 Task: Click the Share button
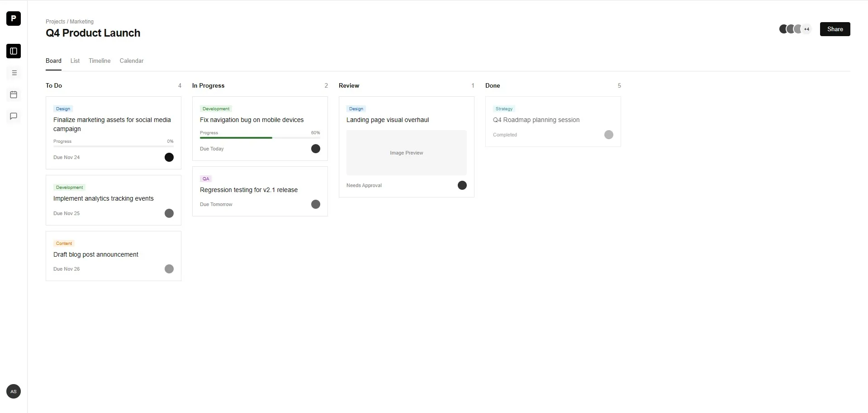coord(835,29)
